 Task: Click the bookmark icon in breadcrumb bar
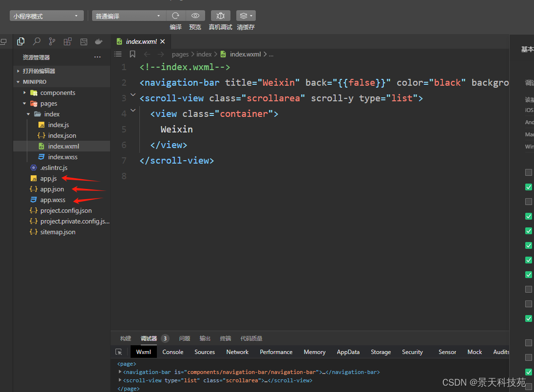133,54
